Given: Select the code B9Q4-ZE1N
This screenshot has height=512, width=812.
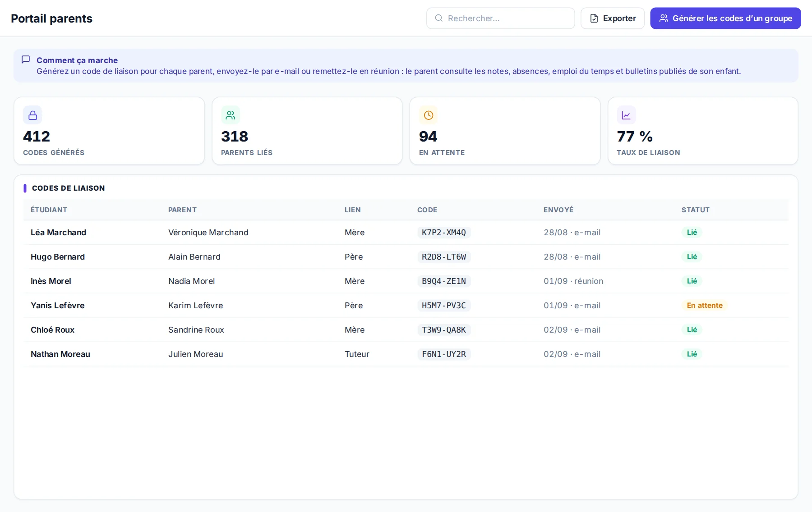Looking at the screenshot, I should (x=444, y=281).
